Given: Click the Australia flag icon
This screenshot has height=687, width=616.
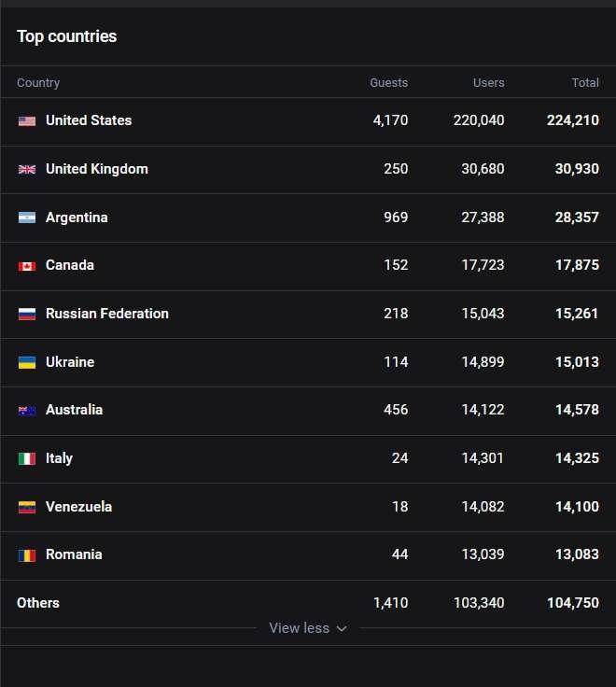Looking at the screenshot, I should pyautogui.click(x=27, y=411).
